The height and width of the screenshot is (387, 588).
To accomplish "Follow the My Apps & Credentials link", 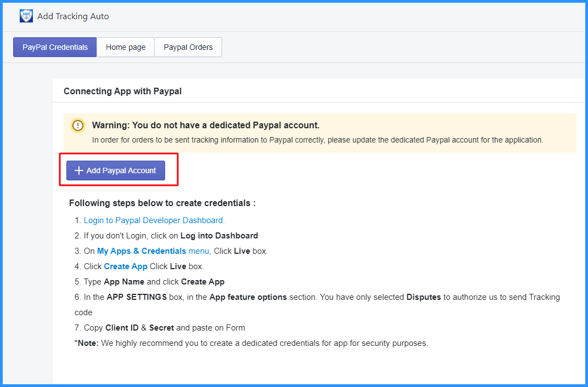I will click(x=142, y=251).
